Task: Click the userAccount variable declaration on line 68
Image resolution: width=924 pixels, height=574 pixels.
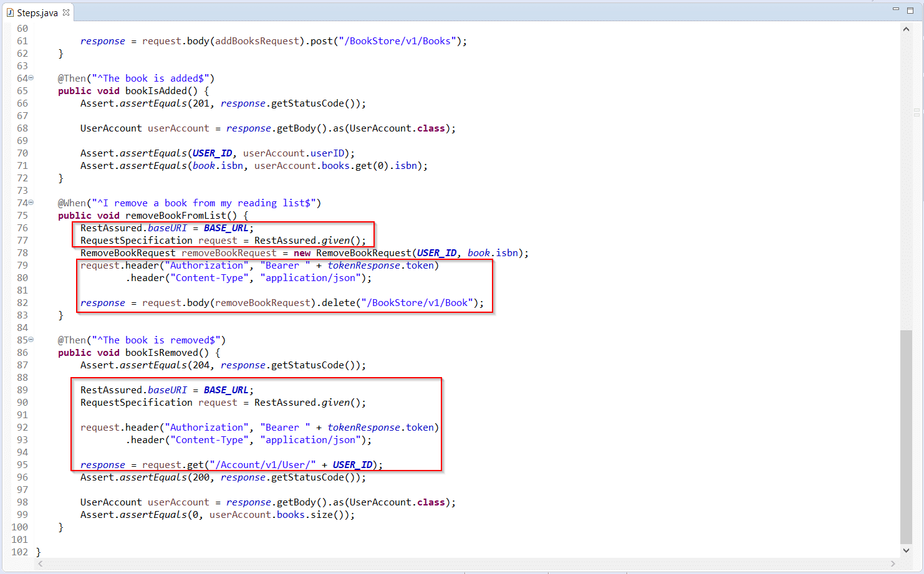Action: coord(178,128)
